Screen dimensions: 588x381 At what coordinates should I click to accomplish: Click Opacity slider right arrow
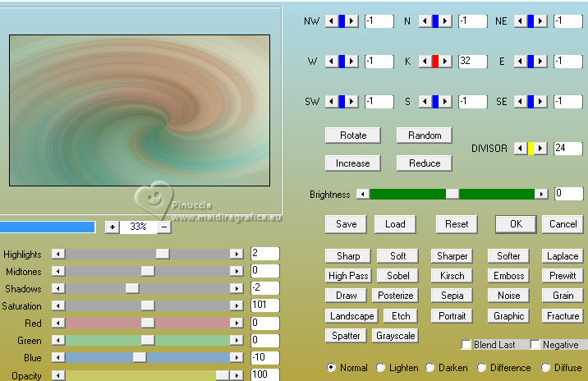click(237, 375)
